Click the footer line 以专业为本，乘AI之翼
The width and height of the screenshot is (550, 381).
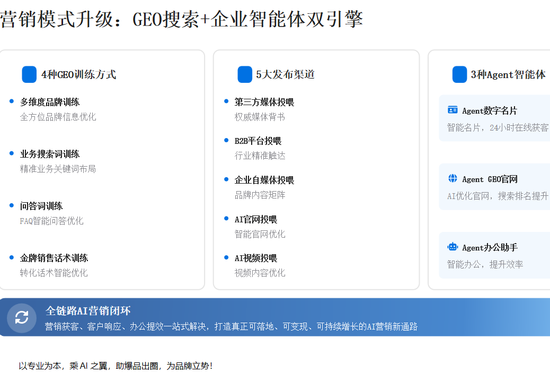click(115, 366)
